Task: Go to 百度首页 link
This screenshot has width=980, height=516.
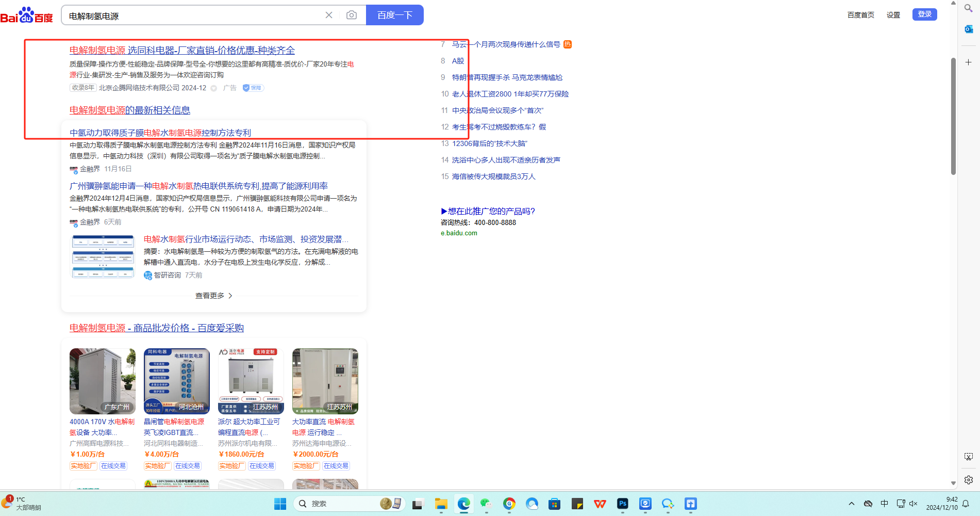Action: (860, 15)
